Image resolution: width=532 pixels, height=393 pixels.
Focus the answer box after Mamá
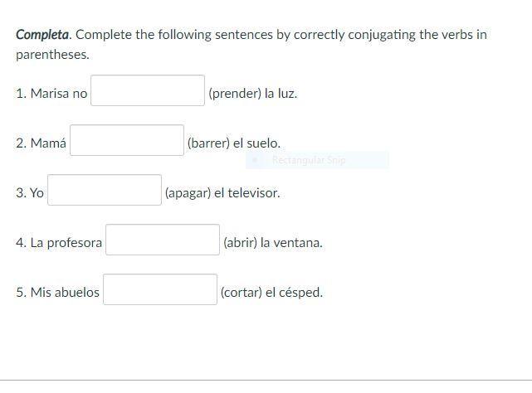127,140
